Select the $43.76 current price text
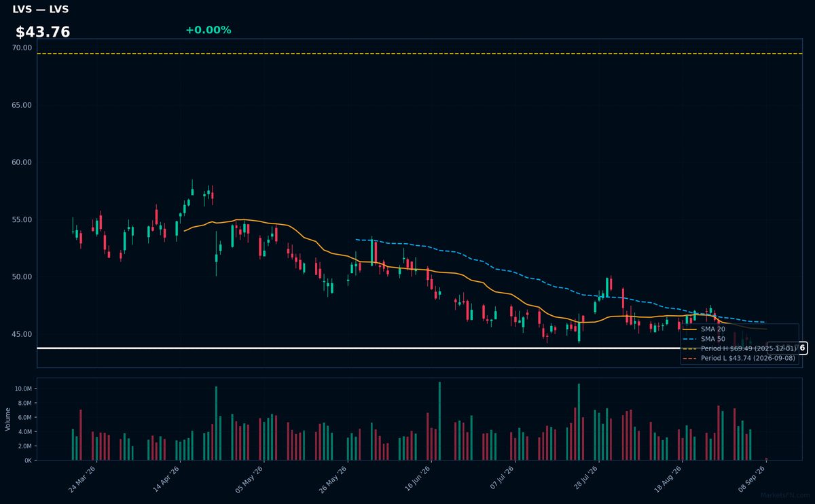This screenshot has width=815, height=504. (x=43, y=32)
